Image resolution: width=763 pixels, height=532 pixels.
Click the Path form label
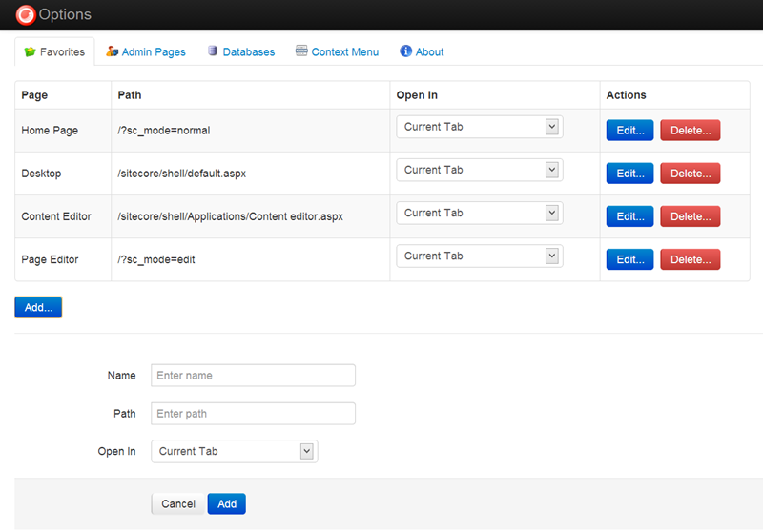click(125, 414)
